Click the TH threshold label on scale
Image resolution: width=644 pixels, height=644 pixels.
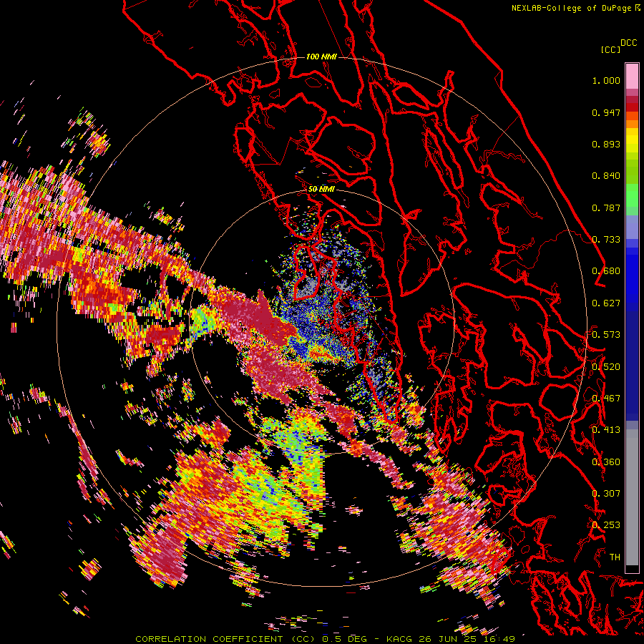615,557
